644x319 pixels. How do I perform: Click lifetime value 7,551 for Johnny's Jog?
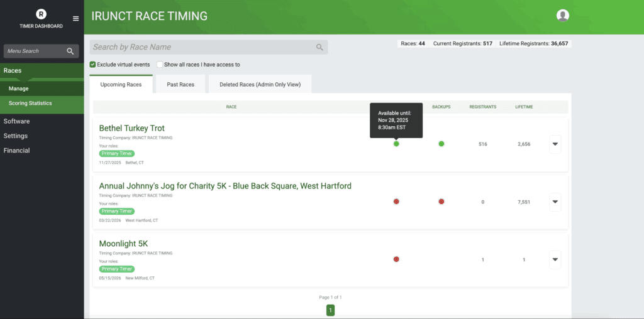[x=524, y=202]
